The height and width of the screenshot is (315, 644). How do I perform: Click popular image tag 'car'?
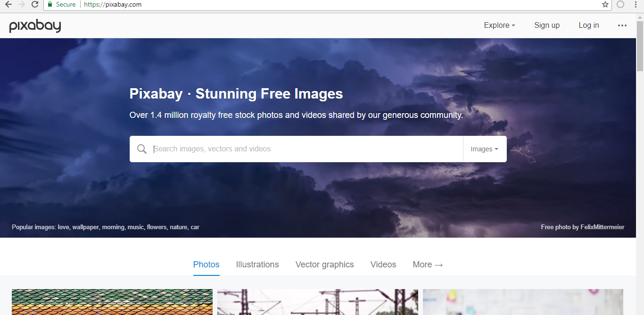click(195, 227)
